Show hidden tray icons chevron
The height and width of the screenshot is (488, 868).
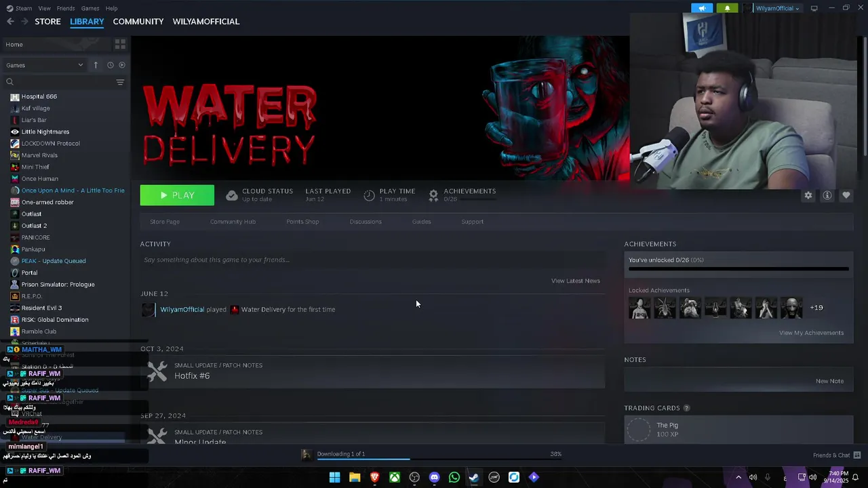738,477
